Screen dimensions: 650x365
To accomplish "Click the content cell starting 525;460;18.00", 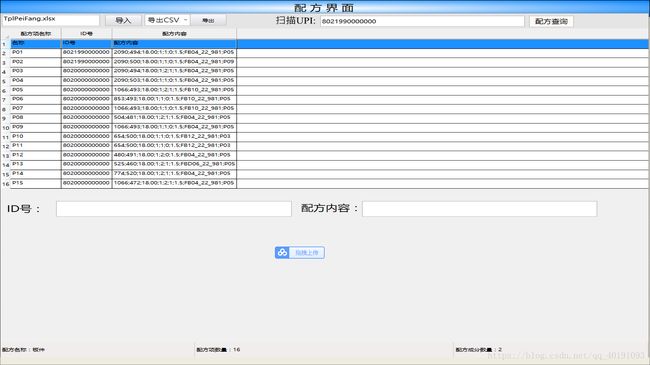I will (174, 165).
